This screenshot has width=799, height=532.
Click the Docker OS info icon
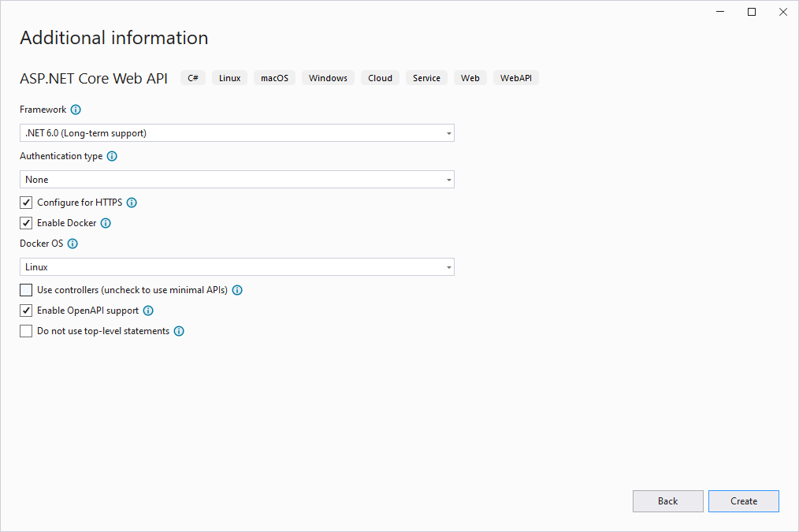point(72,244)
